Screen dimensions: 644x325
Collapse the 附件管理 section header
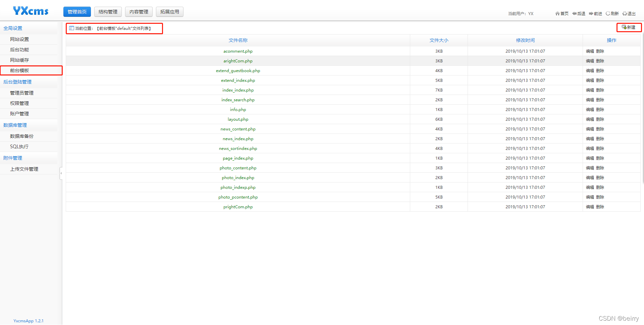tap(13, 158)
